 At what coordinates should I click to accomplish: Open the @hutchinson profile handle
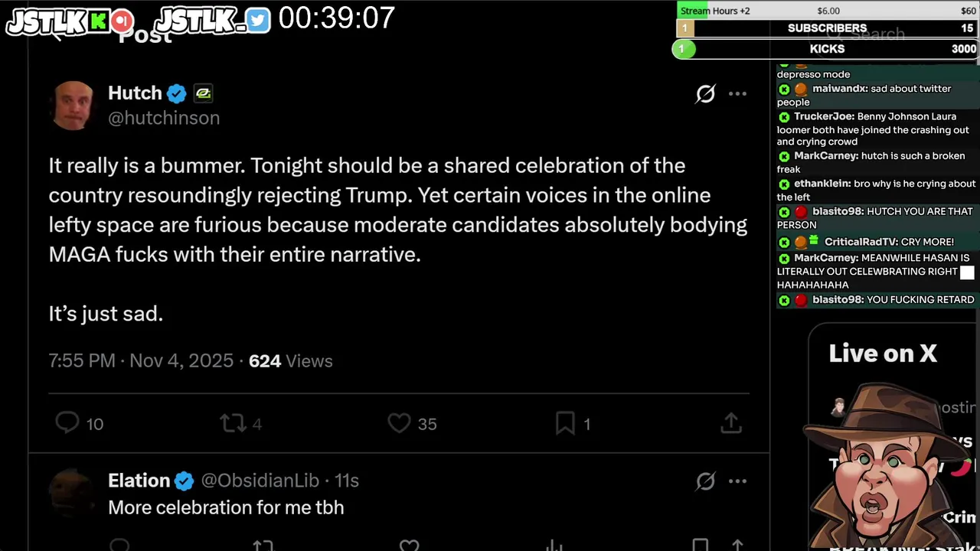click(x=164, y=118)
